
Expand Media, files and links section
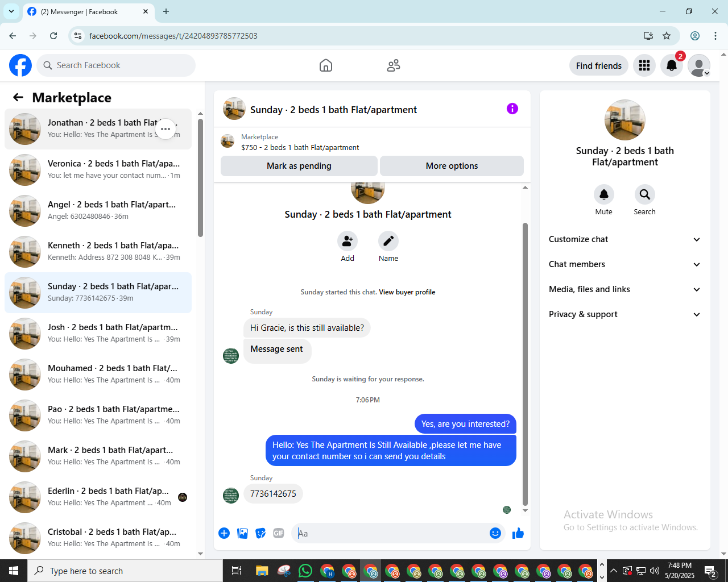tap(624, 289)
